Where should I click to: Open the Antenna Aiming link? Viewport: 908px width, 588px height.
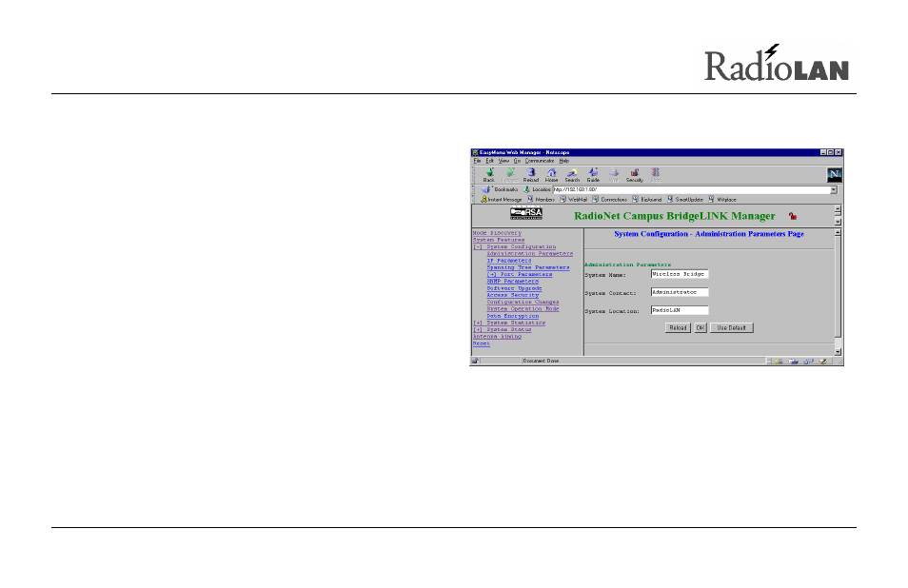click(497, 337)
